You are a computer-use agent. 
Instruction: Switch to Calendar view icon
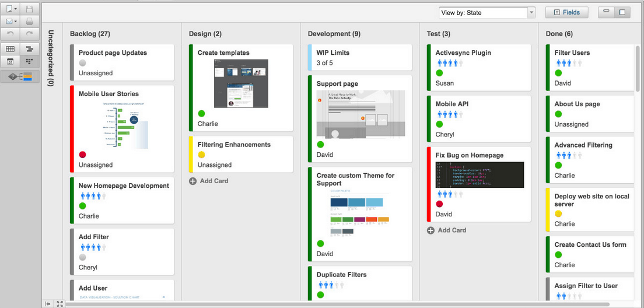tap(10, 61)
